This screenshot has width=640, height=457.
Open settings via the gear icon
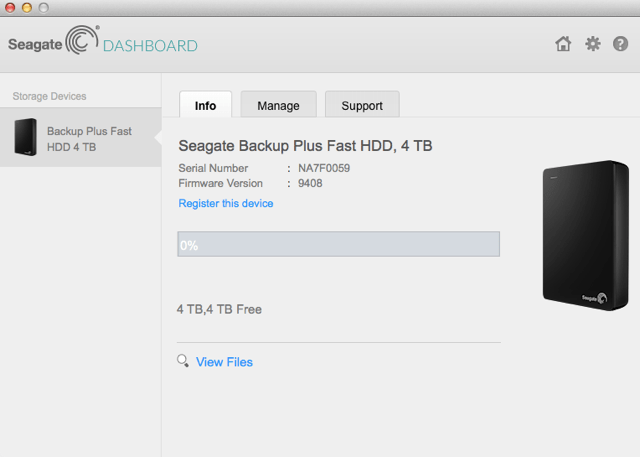(x=592, y=44)
